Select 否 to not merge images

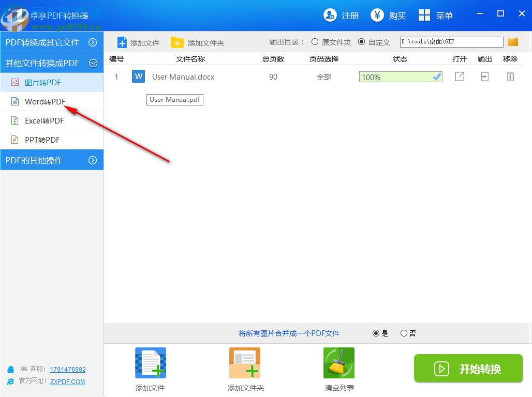(404, 333)
